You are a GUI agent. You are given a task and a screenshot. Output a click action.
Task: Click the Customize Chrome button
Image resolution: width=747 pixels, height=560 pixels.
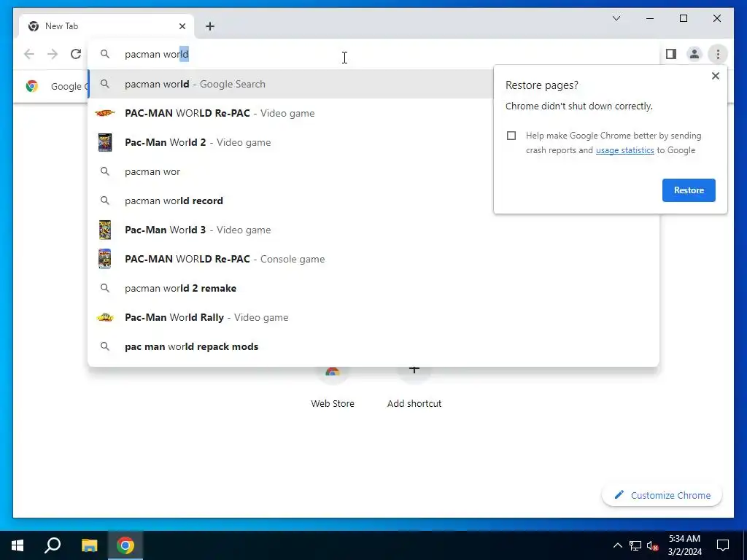(x=662, y=495)
